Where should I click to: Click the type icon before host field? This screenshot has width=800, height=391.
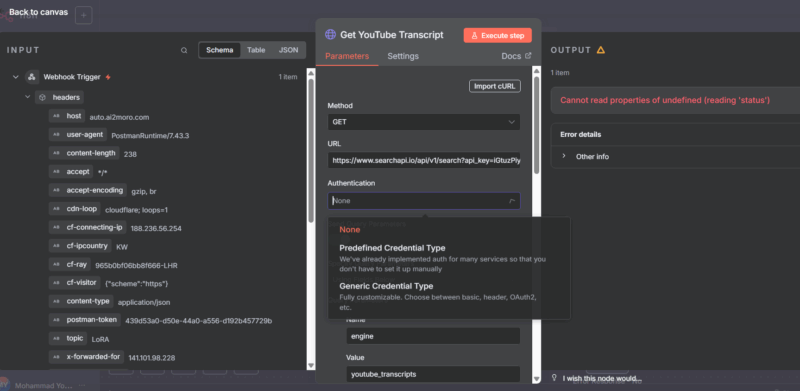point(56,116)
